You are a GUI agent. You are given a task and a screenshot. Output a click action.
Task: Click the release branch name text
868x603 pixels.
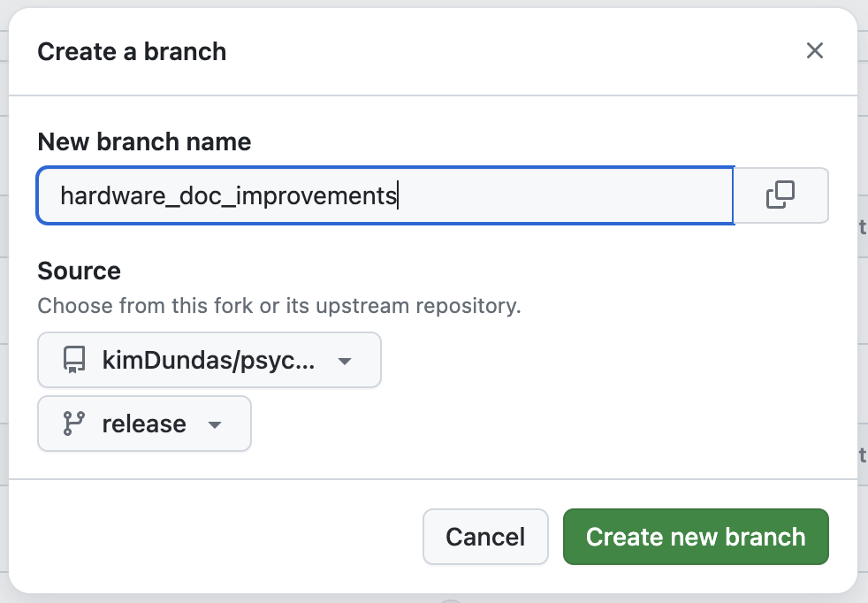144,424
